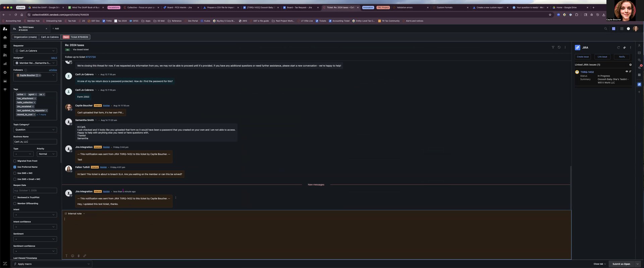Click the Create issue button
The image size is (644, 268).
point(583,57)
